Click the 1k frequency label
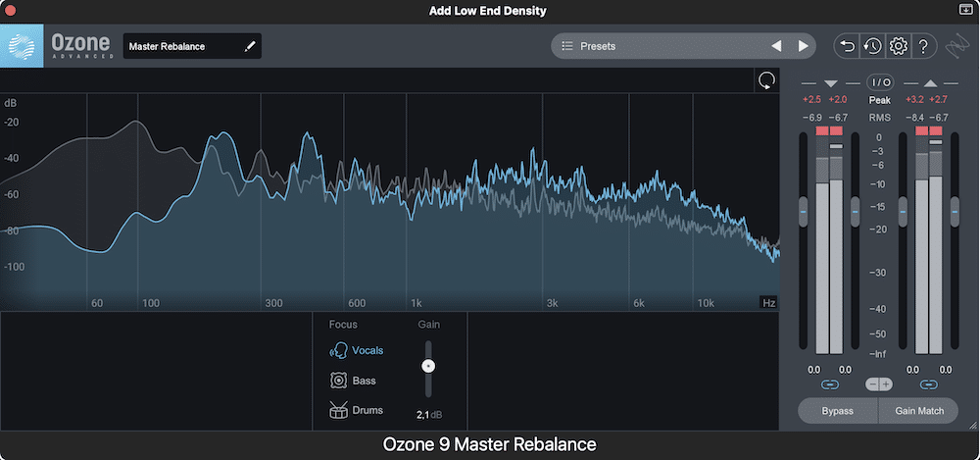The height and width of the screenshot is (460, 980). [x=416, y=303]
